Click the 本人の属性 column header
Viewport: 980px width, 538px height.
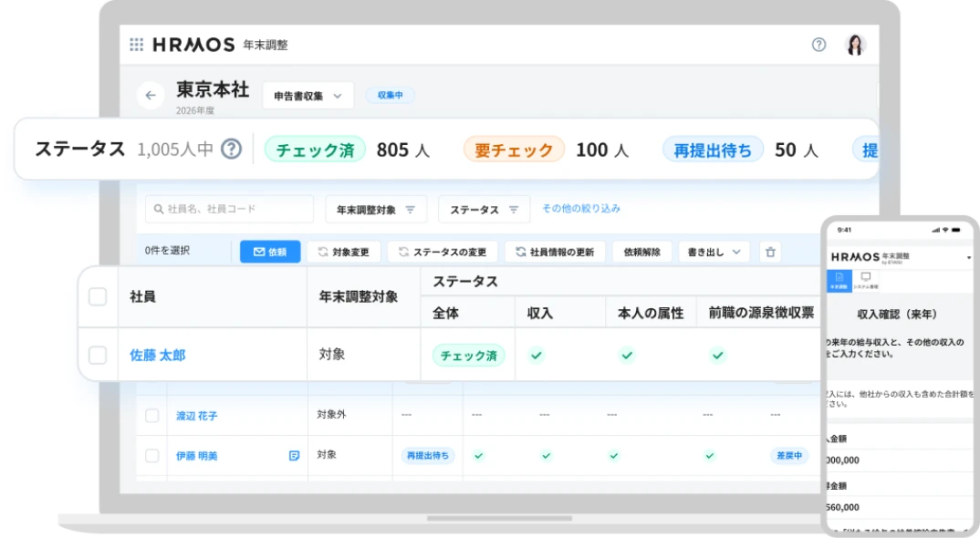click(651, 313)
